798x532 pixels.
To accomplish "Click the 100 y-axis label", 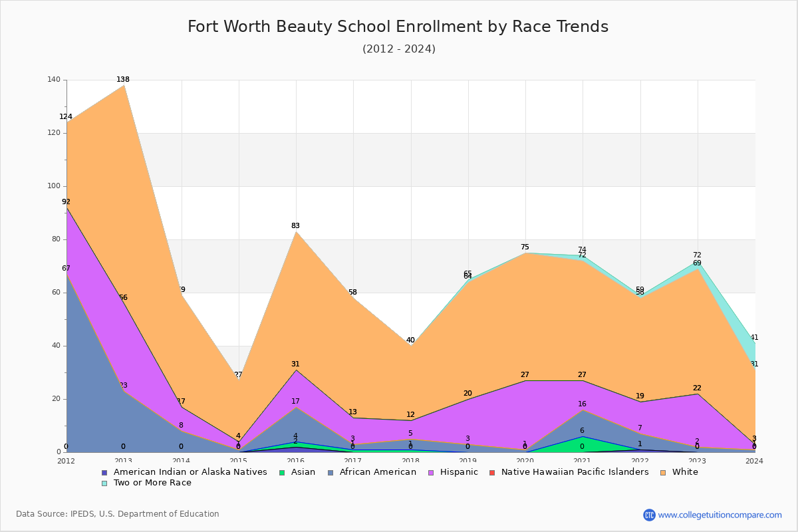I will click(x=53, y=186).
